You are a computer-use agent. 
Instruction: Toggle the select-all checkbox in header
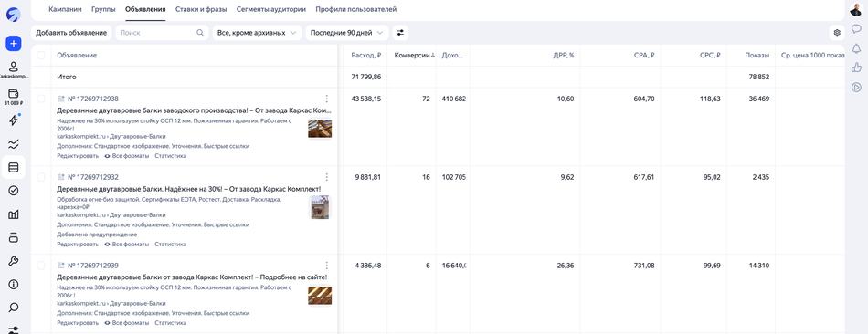click(41, 56)
